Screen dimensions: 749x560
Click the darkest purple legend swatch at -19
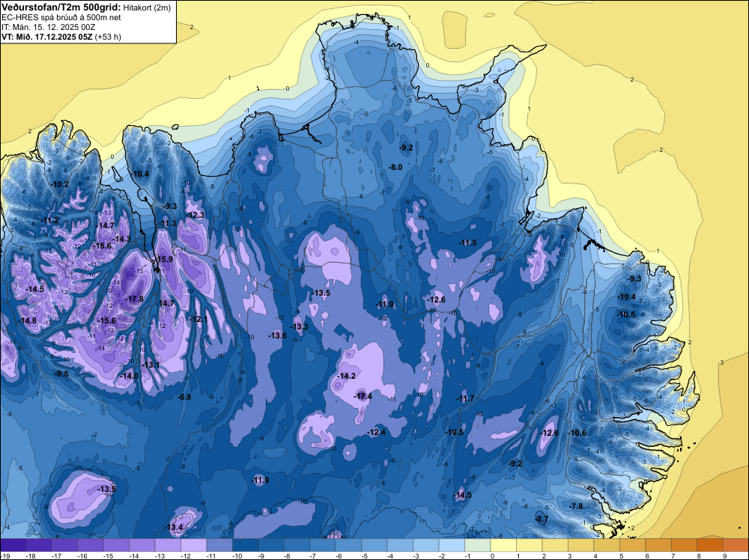13,545
